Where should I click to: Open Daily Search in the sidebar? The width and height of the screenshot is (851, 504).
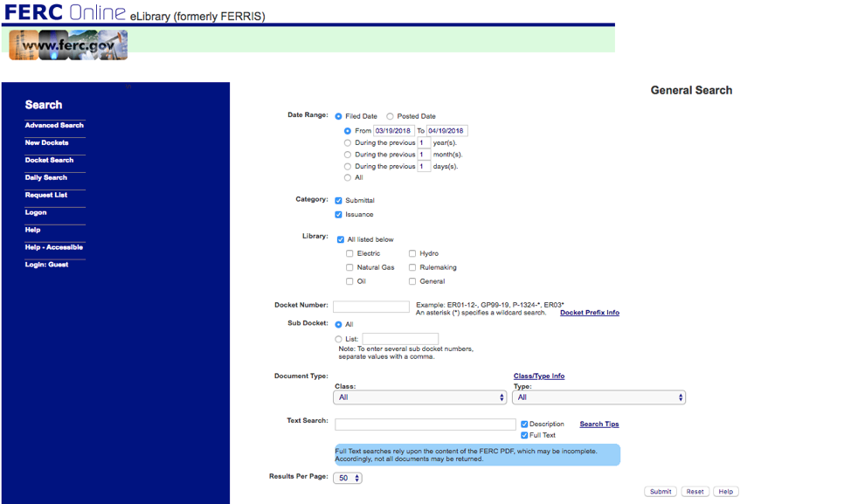46,177
